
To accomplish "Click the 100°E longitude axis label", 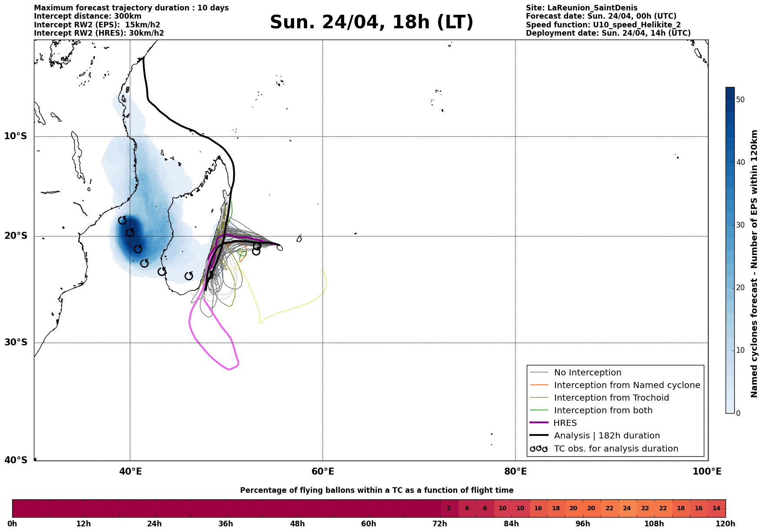I will 707,472.
